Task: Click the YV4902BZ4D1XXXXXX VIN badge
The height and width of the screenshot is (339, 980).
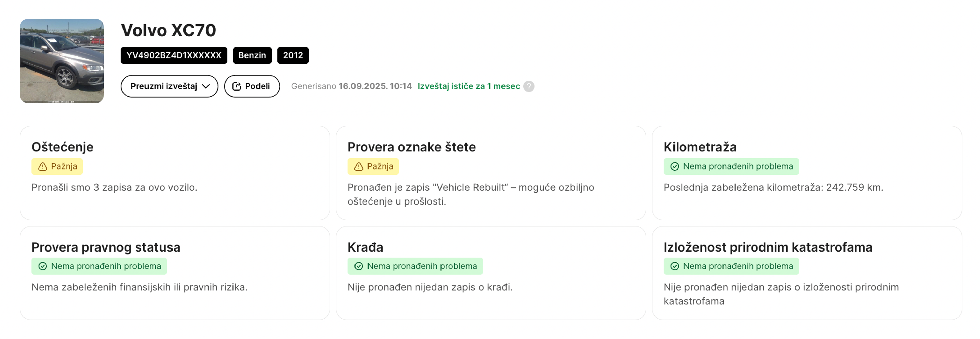Action: tap(174, 55)
